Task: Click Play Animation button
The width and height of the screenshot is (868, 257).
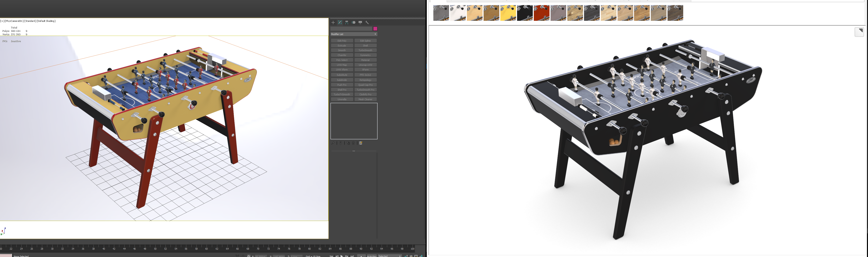Action: tap(342, 256)
